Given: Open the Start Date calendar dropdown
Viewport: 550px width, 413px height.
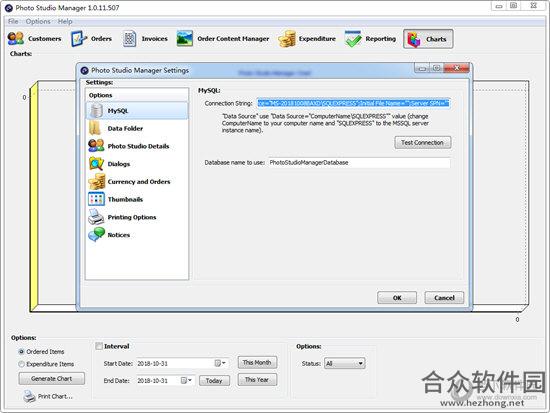Looking at the screenshot, I should [220, 363].
